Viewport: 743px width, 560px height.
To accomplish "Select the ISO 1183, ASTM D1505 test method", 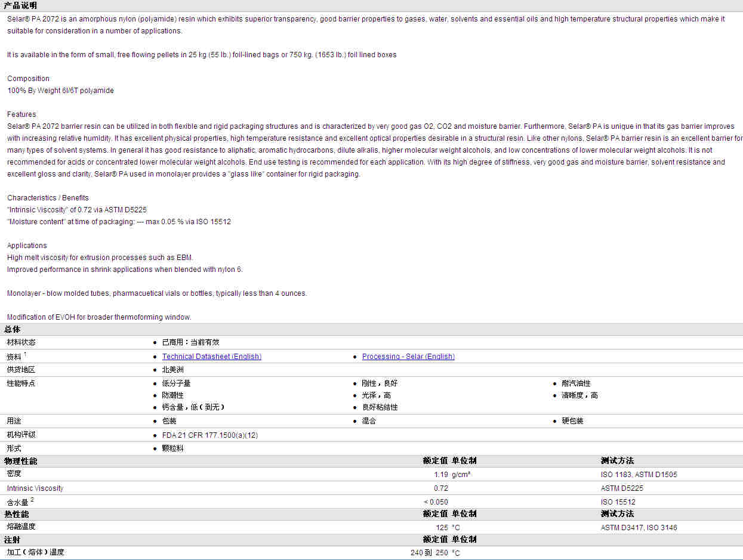I will pyautogui.click(x=639, y=475).
